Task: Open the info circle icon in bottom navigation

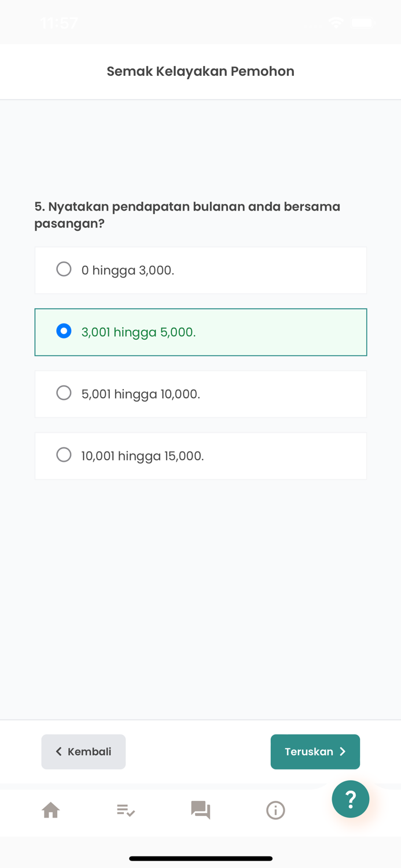Action: [275, 810]
